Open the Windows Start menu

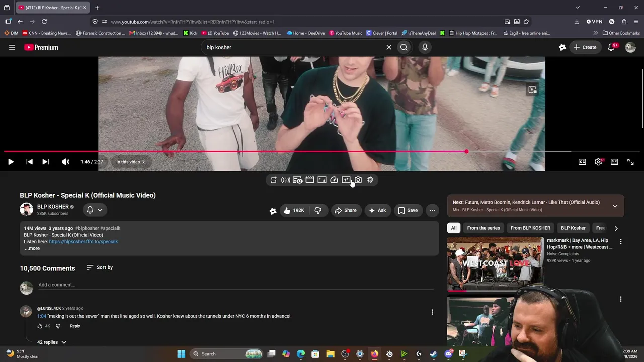[181, 354]
